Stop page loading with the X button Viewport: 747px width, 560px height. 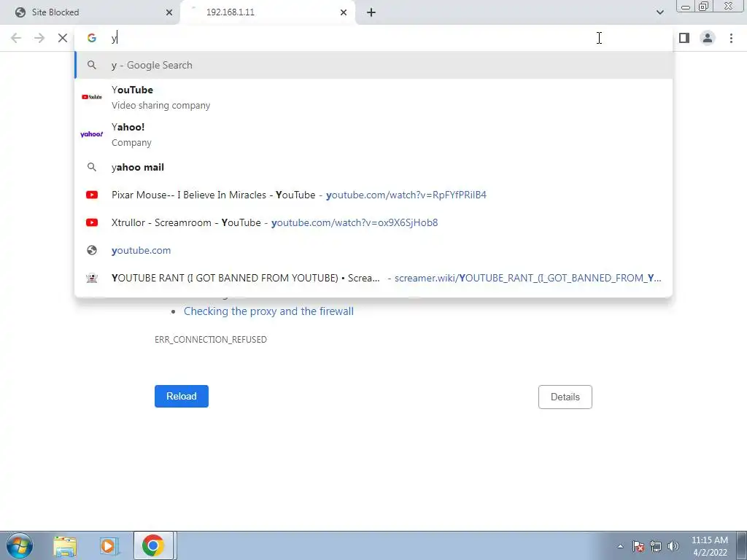point(63,38)
